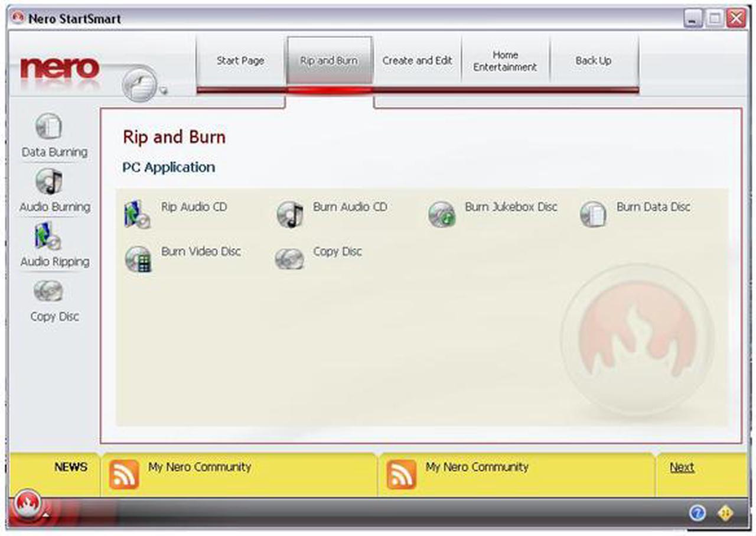Viewport: 756px width, 536px height.
Task: Click Copy Disc icon in PC Application
Action: pyautogui.click(x=290, y=259)
